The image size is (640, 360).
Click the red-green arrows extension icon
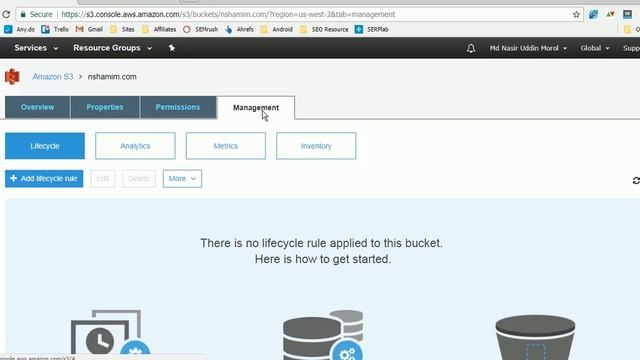pyautogui.click(x=610, y=14)
